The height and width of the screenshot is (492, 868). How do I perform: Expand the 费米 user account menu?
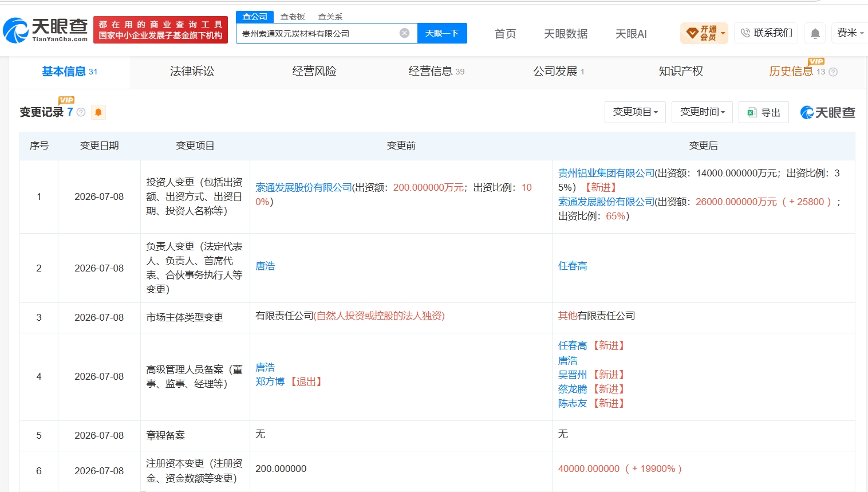(x=850, y=33)
